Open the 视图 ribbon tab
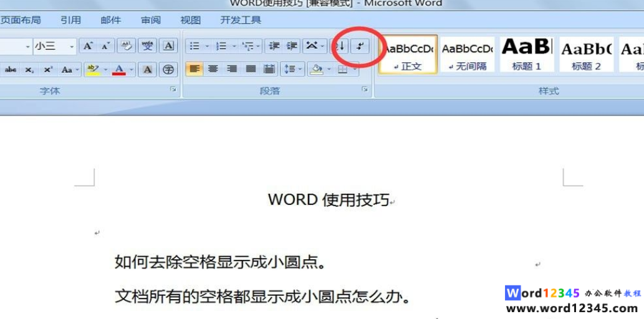The height and width of the screenshot is (319, 644). click(191, 20)
